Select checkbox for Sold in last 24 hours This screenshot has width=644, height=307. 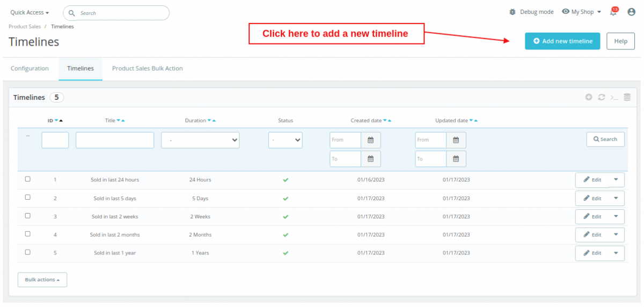click(28, 179)
